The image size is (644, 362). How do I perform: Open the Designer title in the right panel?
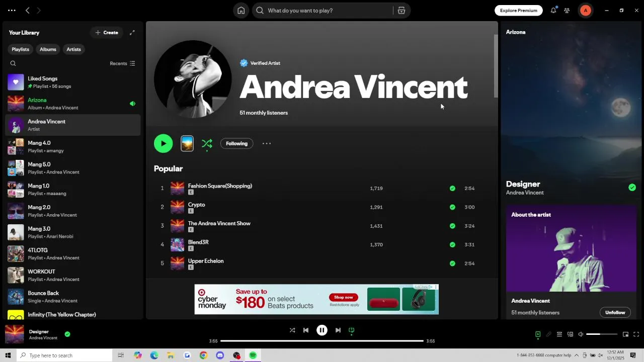[x=523, y=184]
